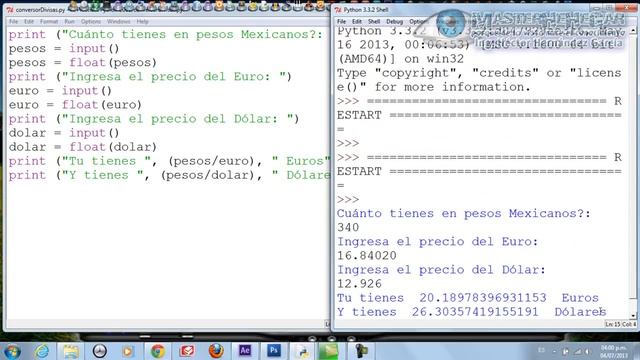Click the Ln: 15 Col: 4 status indicator

(620, 324)
